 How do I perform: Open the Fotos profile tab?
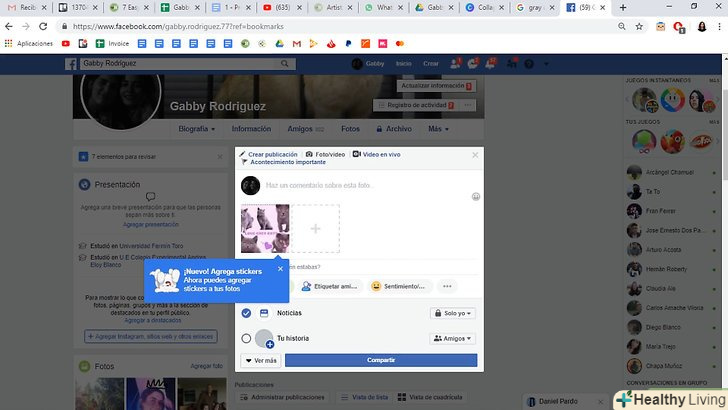(350, 129)
